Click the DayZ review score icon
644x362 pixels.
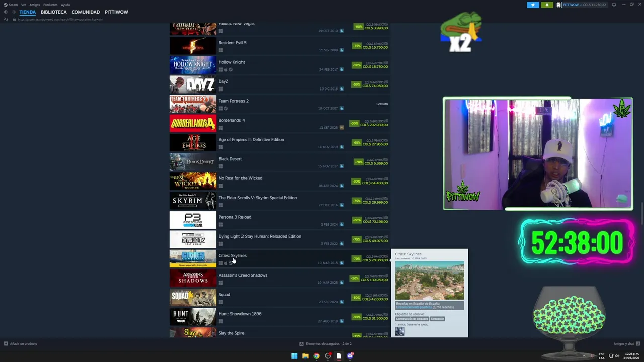[x=342, y=89]
